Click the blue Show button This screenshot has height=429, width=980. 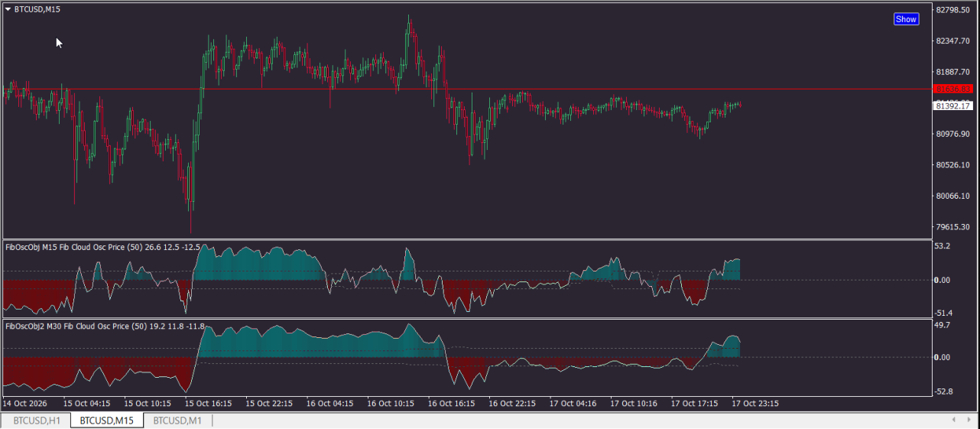click(x=906, y=19)
